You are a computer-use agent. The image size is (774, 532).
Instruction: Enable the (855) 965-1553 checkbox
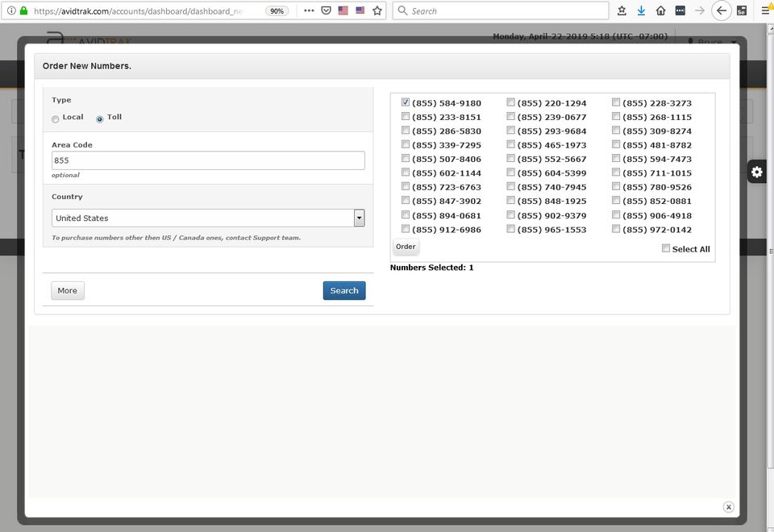[511, 229]
